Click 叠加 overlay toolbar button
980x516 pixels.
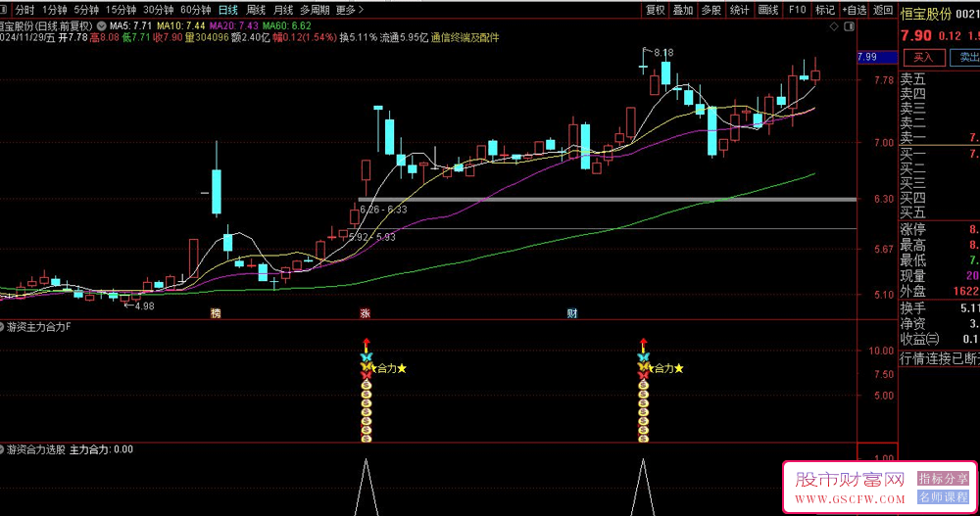[683, 10]
